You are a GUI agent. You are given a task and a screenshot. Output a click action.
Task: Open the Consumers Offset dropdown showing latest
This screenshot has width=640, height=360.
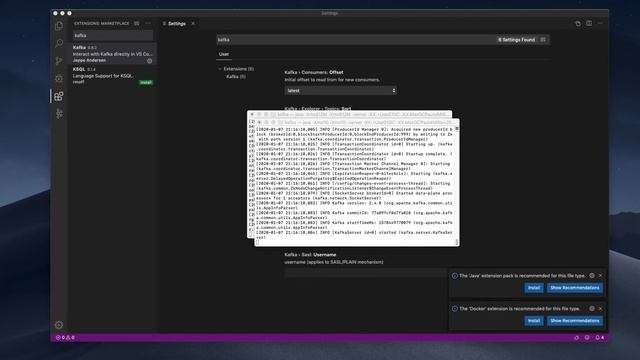pos(340,91)
